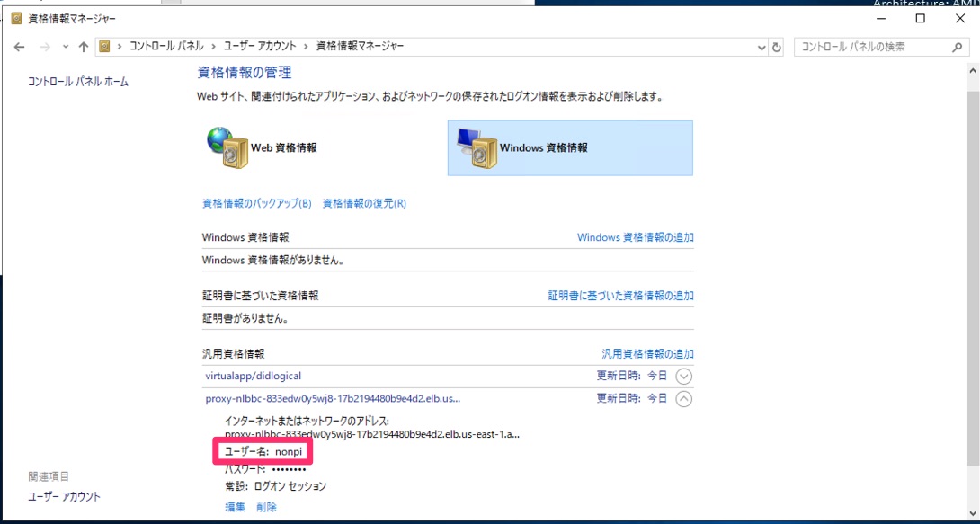Viewport: 980px width, 524px height.
Task: Click the Windows 資格情報がありません。 message
Action: (273, 260)
